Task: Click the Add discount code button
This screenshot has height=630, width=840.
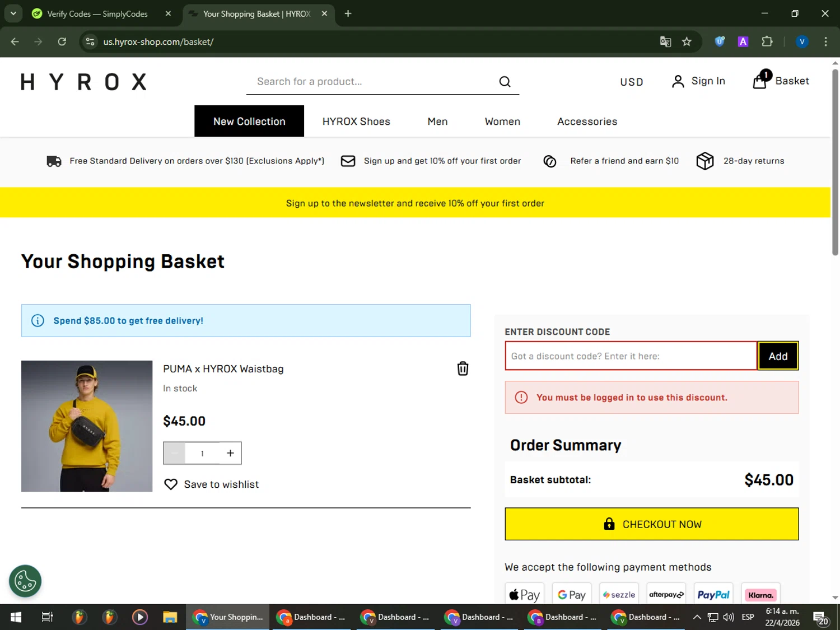Action: click(778, 356)
